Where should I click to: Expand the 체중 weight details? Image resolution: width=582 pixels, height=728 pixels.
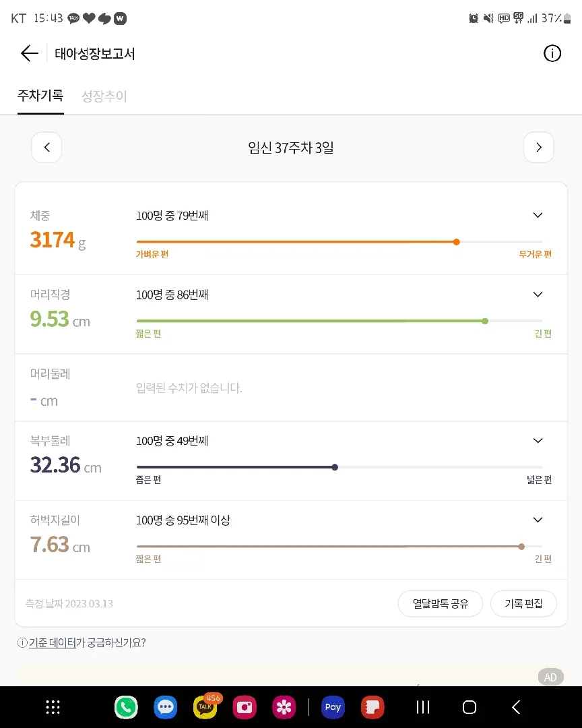pos(538,216)
